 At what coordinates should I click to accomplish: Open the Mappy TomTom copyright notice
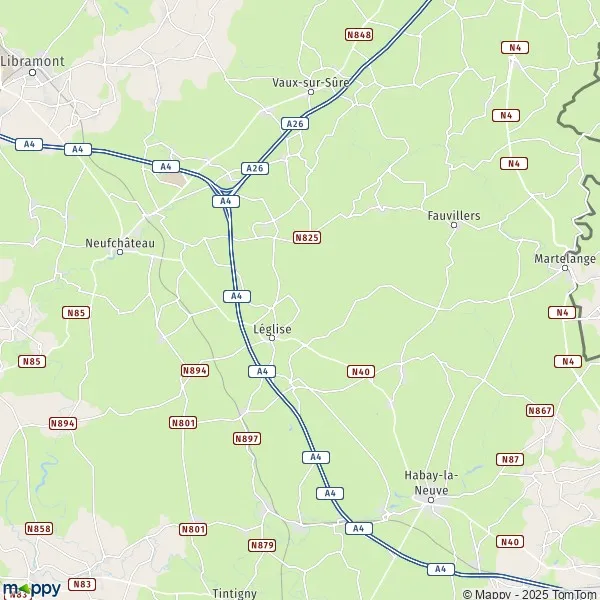531,594
